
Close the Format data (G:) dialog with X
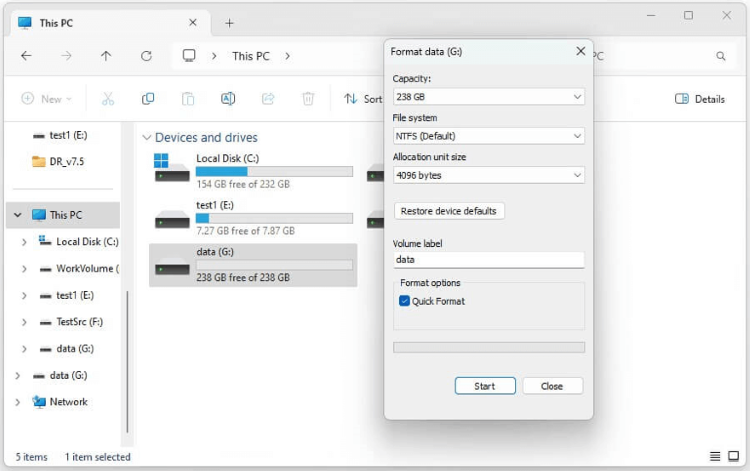click(580, 51)
